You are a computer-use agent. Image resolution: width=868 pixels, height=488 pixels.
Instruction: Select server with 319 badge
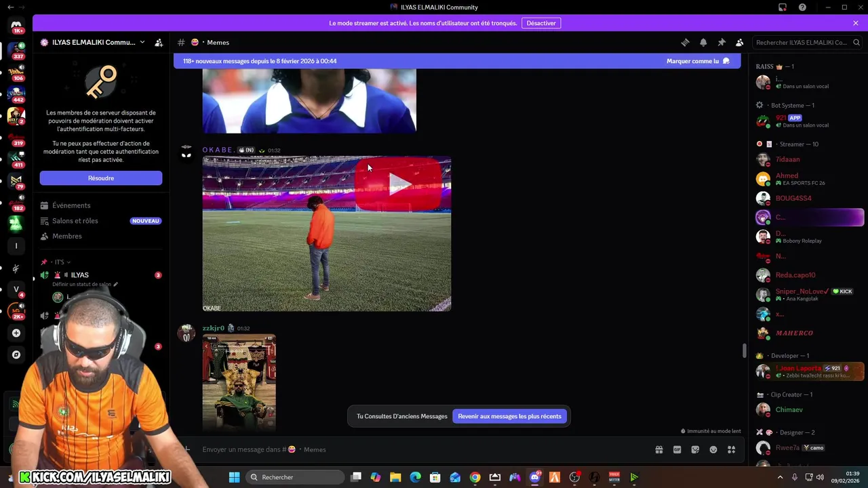(x=16, y=138)
